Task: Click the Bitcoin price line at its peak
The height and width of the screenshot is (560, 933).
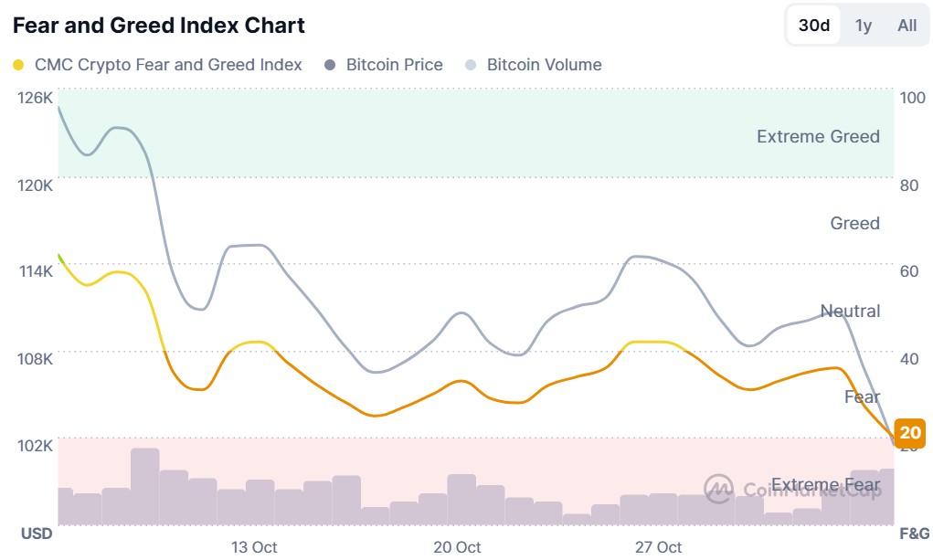Action: coord(57,107)
